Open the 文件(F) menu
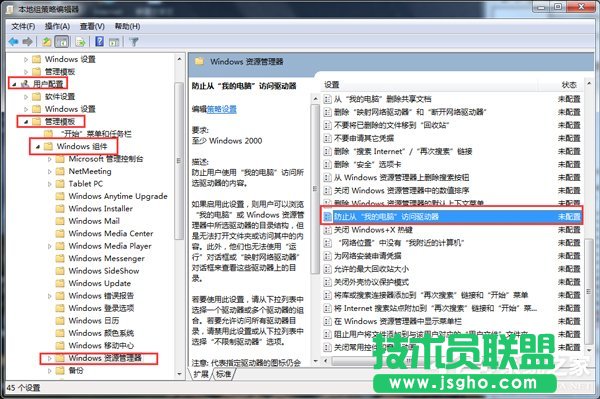This screenshot has width=600, height=399. coord(23,26)
